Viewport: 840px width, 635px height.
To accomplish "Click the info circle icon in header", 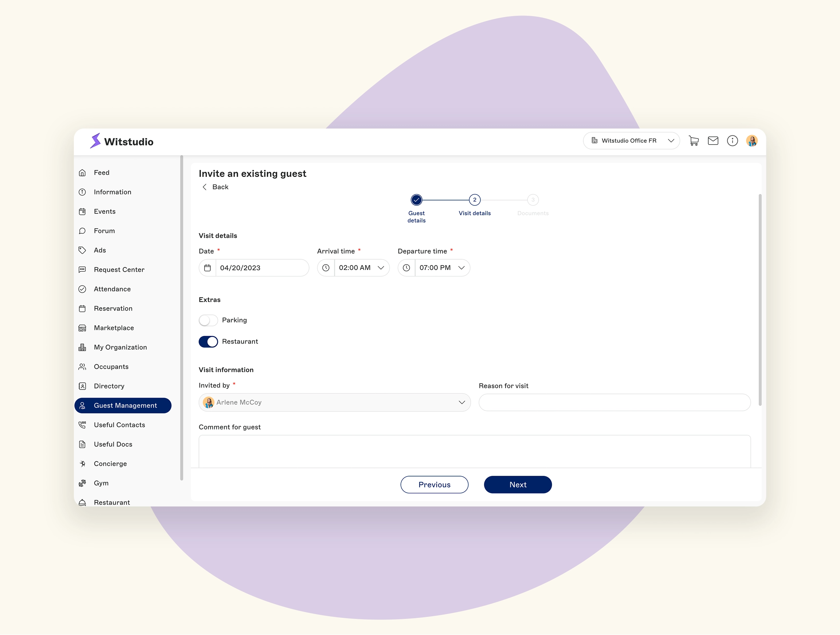I will 732,141.
